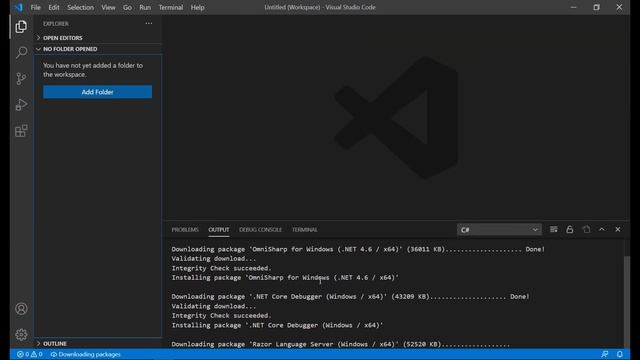Restore down the Visual Studio Code window
Screen dimensions: 640x360
[597, 7]
